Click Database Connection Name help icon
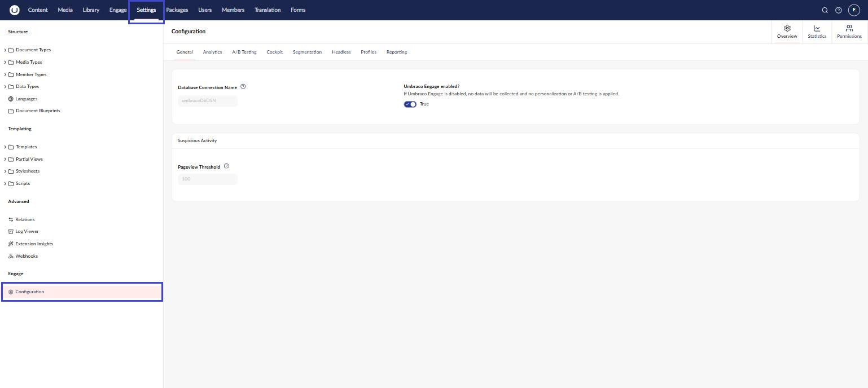The width and height of the screenshot is (868, 388). [243, 87]
